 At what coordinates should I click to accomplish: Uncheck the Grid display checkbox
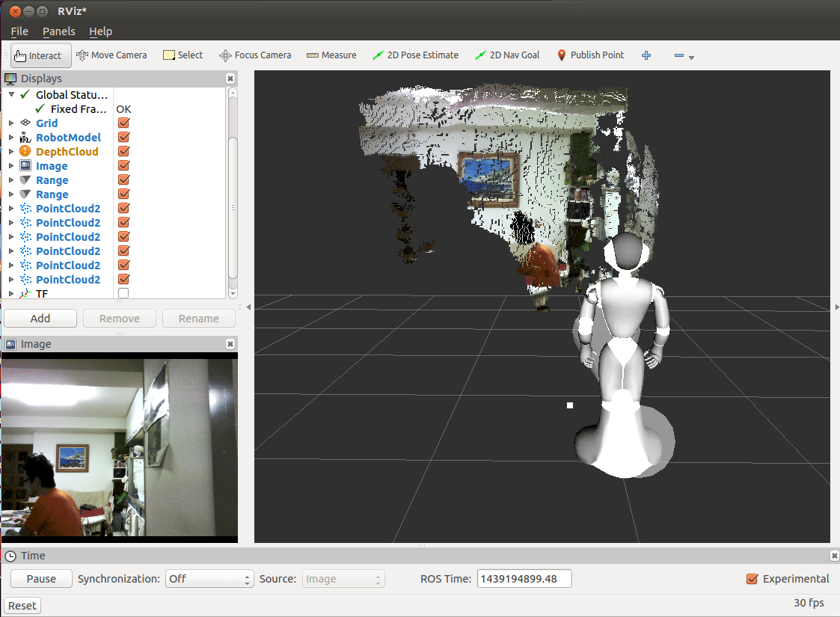click(123, 123)
